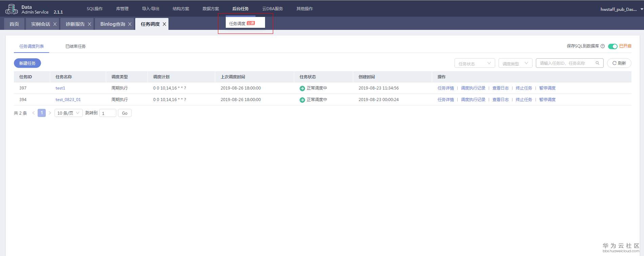Toggle the 保存SQL到数据库 switch

pyautogui.click(x=613, y=46)
